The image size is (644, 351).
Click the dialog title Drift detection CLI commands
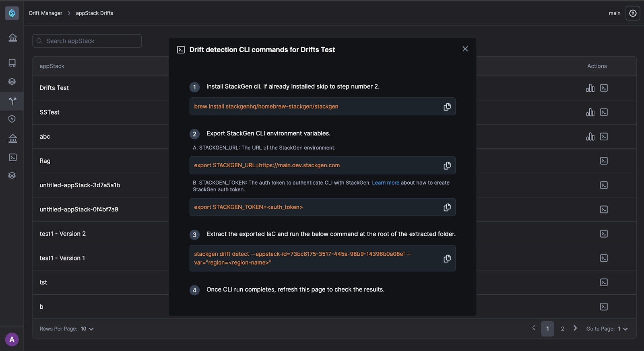[x=262, y=50]
